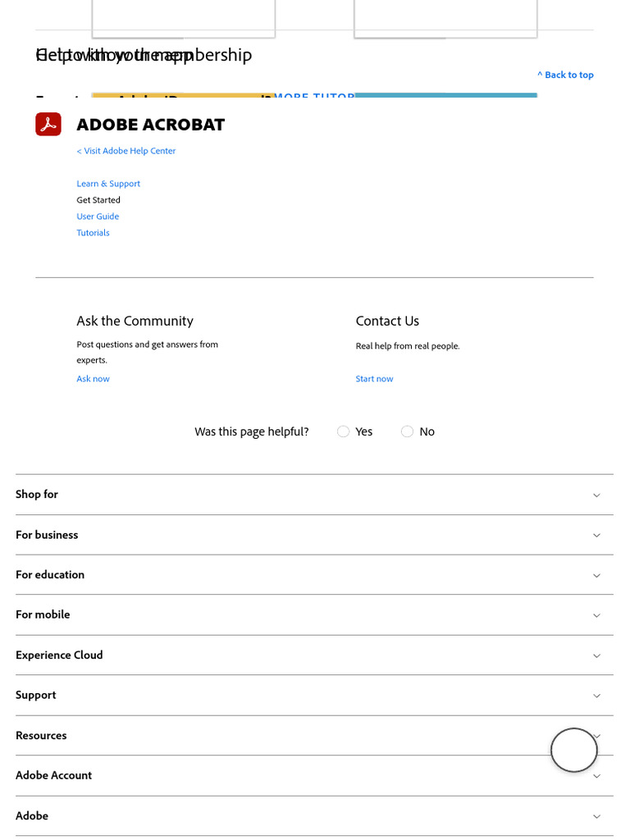
Task: Expand the Shop for section
Action: click(314, 495)
